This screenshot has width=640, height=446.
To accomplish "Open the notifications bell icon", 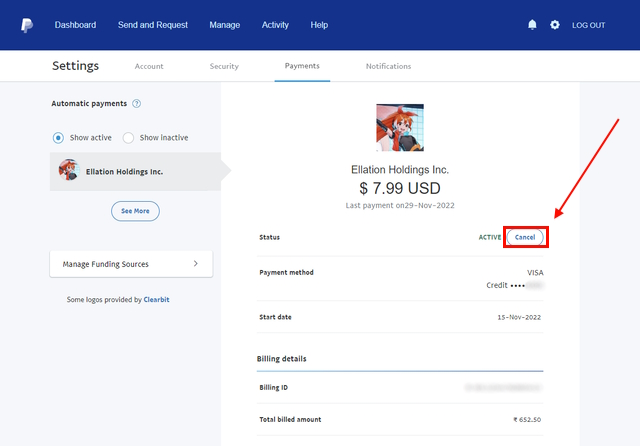I will pos(532,25).
